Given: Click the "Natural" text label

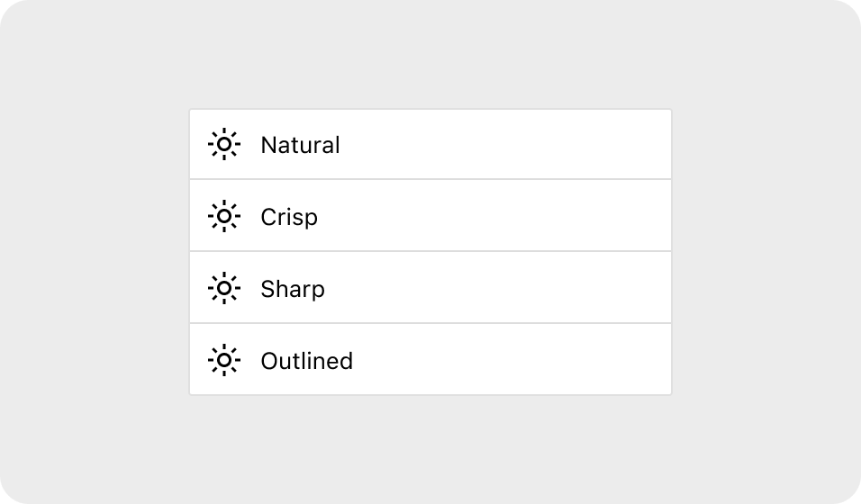Looking at the screenshot, I should [300, 145].
